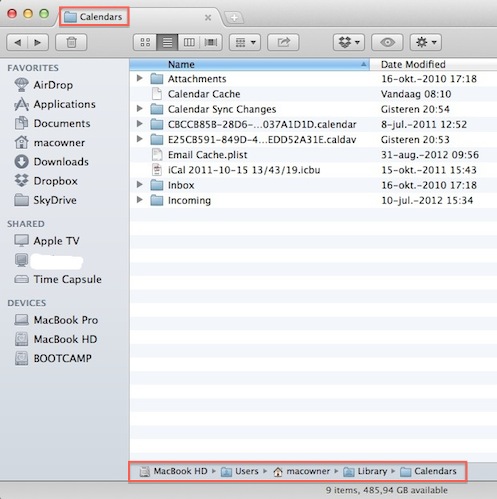
Task: Click the Vandaag 08:10 date cell
Action: click(x=416, y=94)
